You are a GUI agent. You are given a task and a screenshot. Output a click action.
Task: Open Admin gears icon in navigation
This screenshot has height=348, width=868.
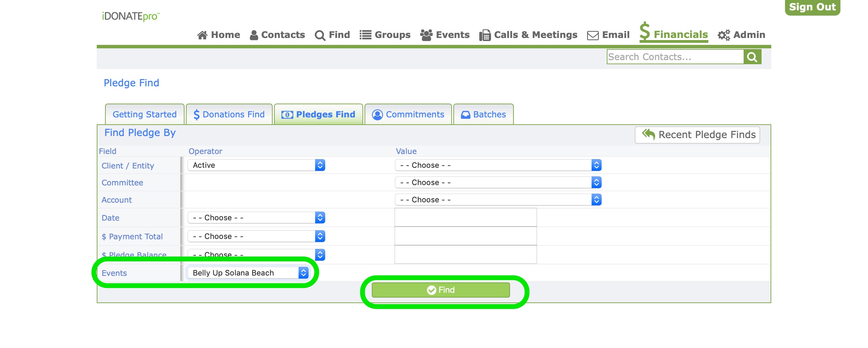[724, 35]
